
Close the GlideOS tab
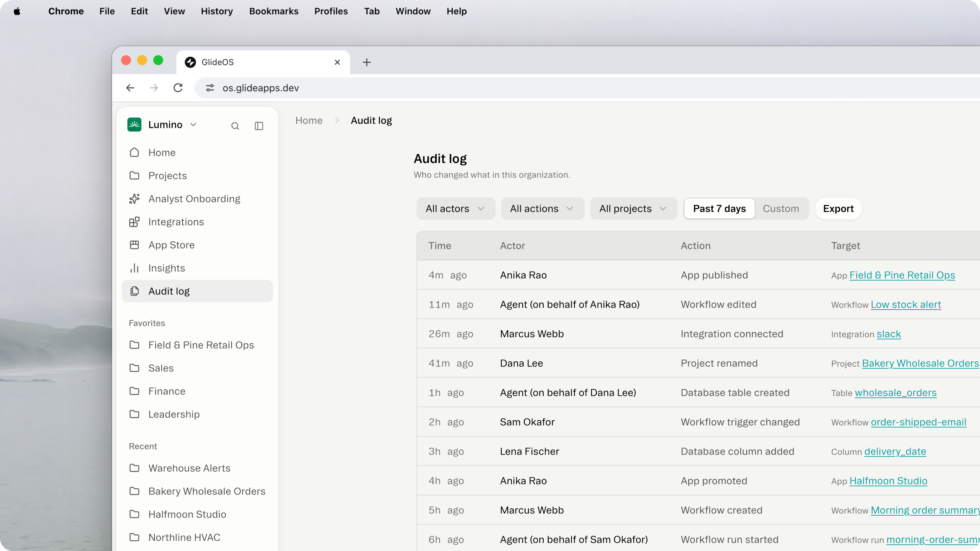(x=337, y=62)
